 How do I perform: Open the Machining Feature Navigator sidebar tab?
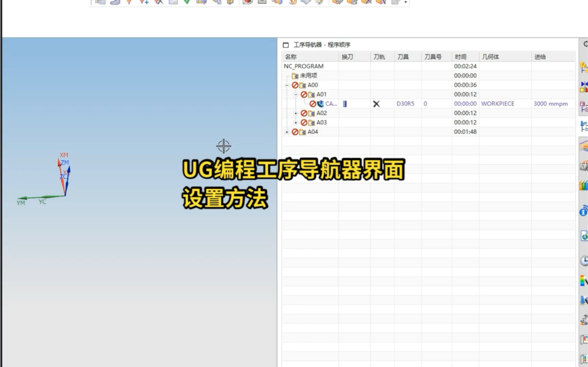click(x=584, y=147)
